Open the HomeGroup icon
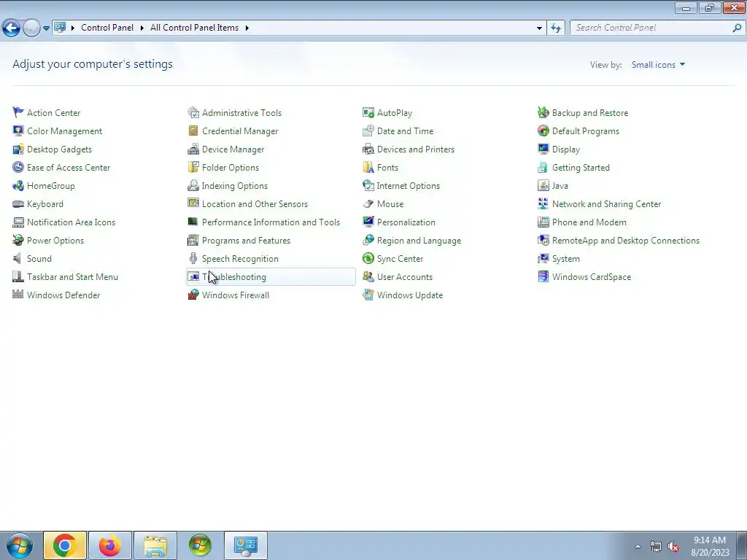 click(x=18, y=185)
